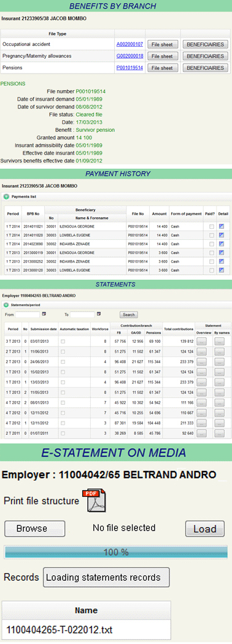Click the No file selected label
Screen dimensions: 232x644
pos(124,527)
